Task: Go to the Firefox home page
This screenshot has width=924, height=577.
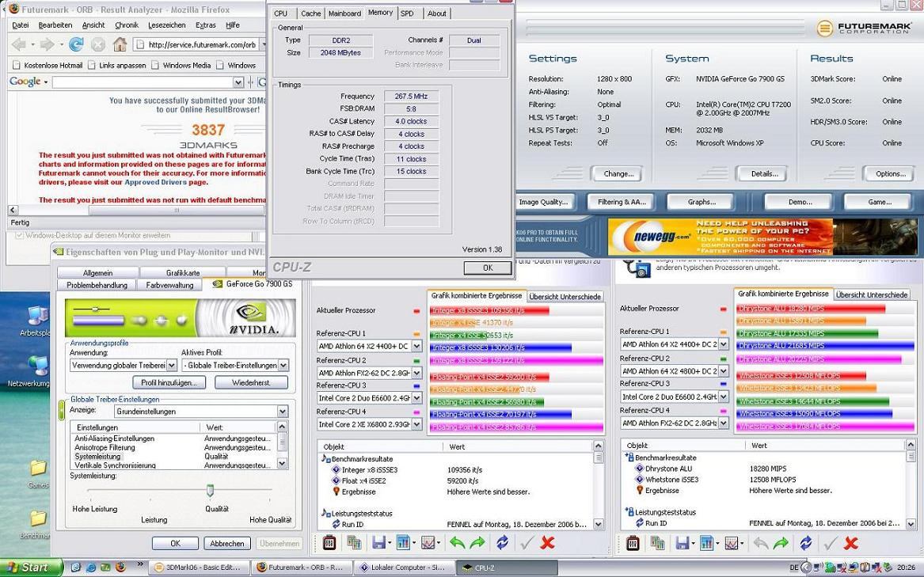Action: click(120, 44)
